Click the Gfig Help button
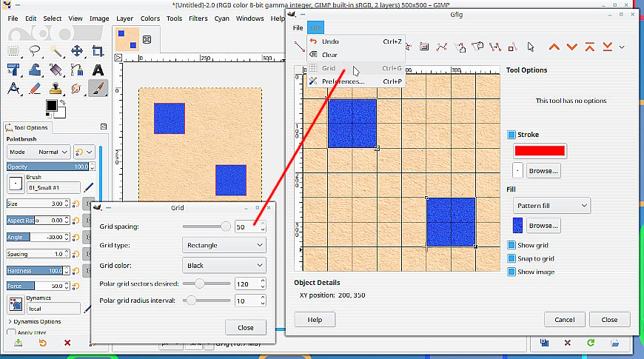Image resolution: width=644 pixels, height=359 pixels. click(315, 320)
